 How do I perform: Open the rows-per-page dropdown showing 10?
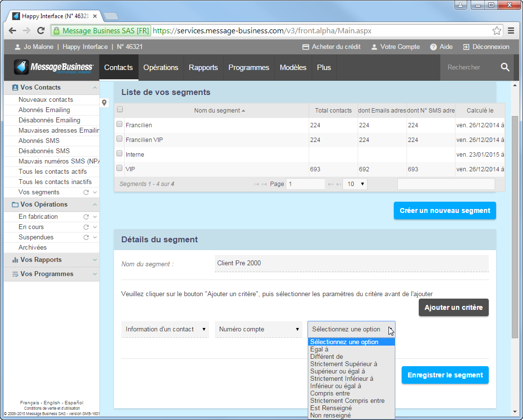click(x=355, y=184)
